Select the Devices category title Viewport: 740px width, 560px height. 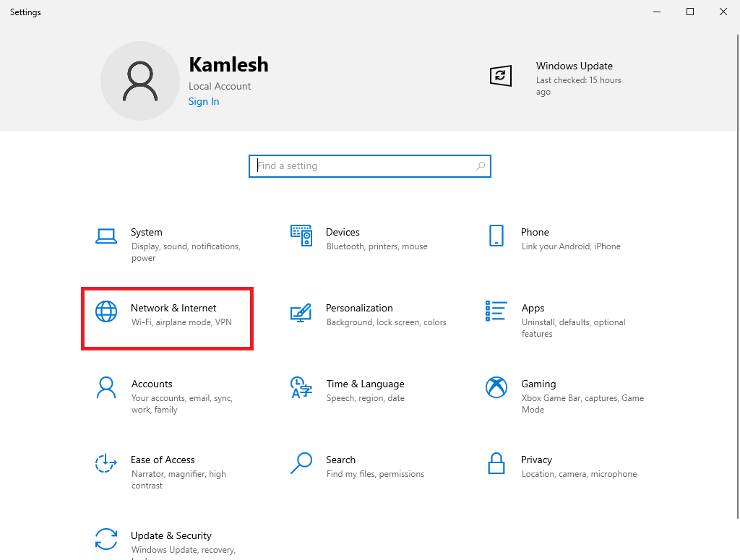coord(343,232)
